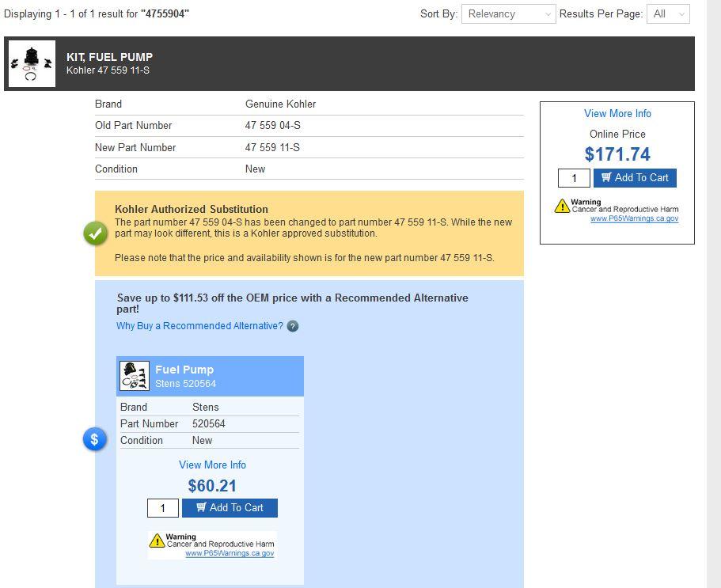721x588 pixels.
Task: Click the $60.21 alternative price
Action: click(x=212, y=486)
